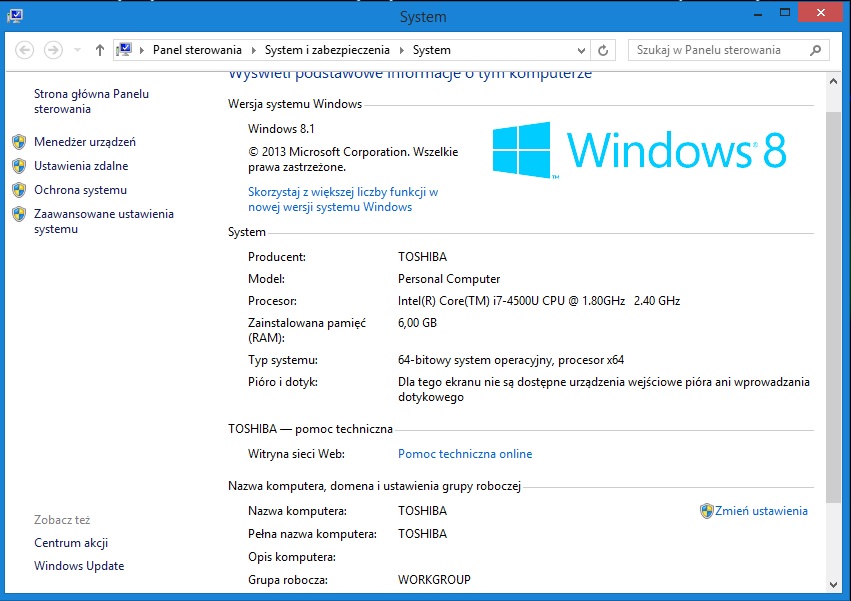Go up one level with Up arrow
This screenshot has width=851, height=601.
point(99,50)
